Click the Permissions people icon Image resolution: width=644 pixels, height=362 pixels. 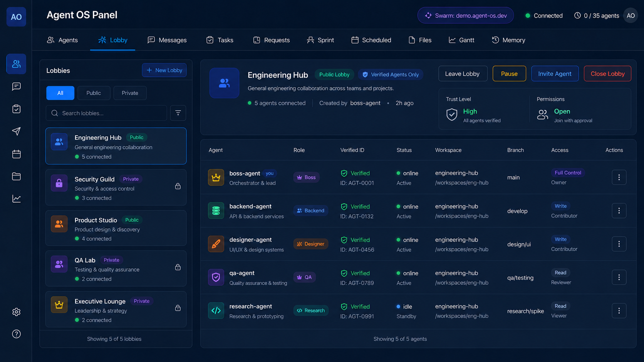point(543,114)
